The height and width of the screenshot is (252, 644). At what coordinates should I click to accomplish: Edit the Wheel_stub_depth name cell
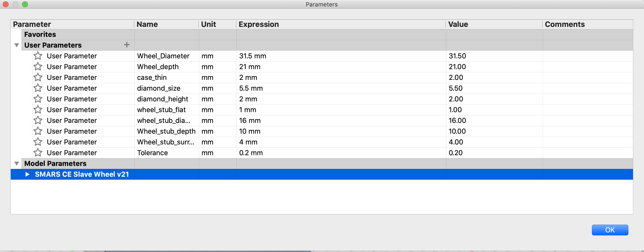pos(167,131)
